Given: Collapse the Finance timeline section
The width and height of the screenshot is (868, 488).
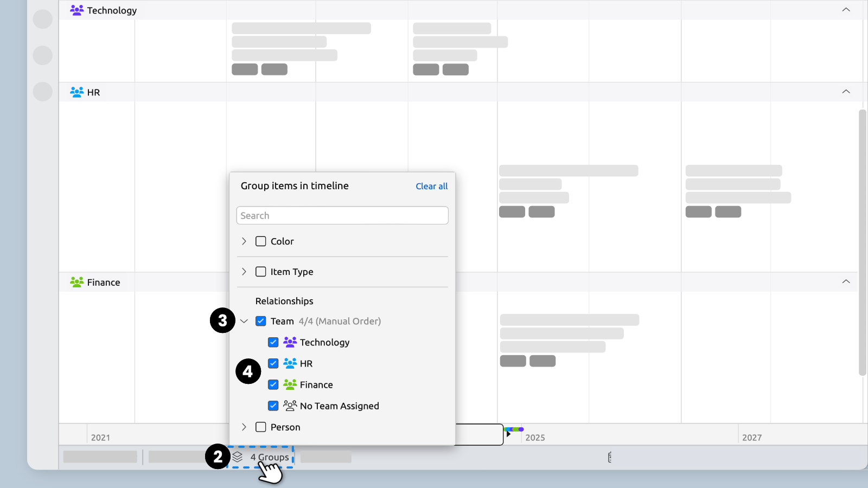Looking at the screenshot, I should coord(846,281).
